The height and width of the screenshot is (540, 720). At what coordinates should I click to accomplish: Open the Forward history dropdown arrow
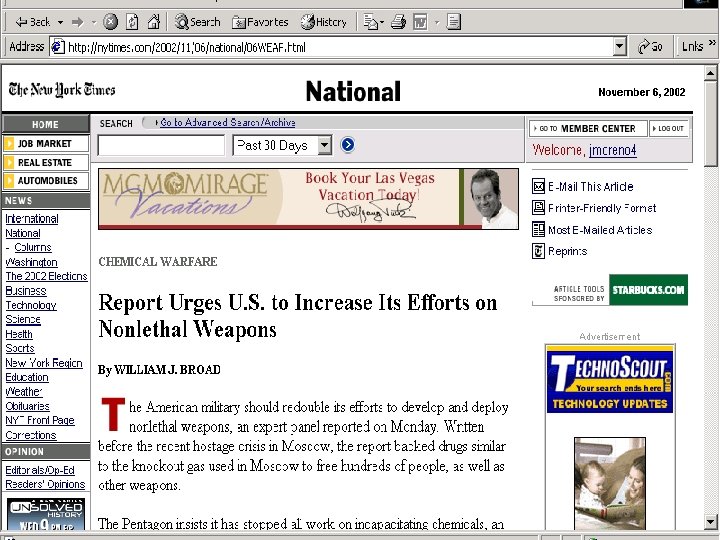[94, 22]
